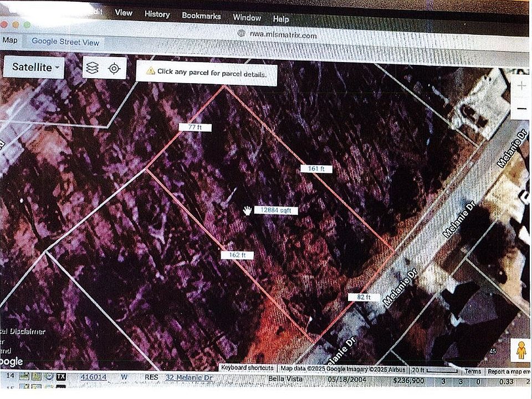
Task: Click the Report a map error link
Action: 509,372
